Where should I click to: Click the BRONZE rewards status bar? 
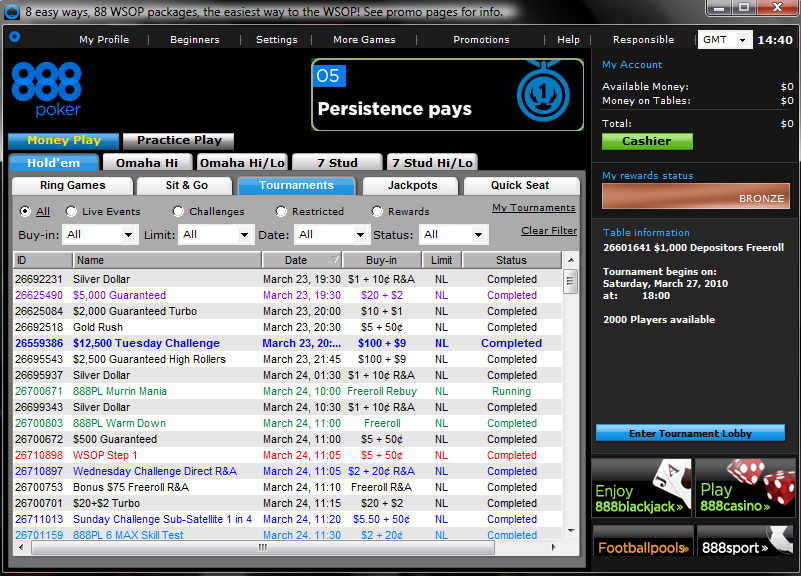tap(696, 197)
